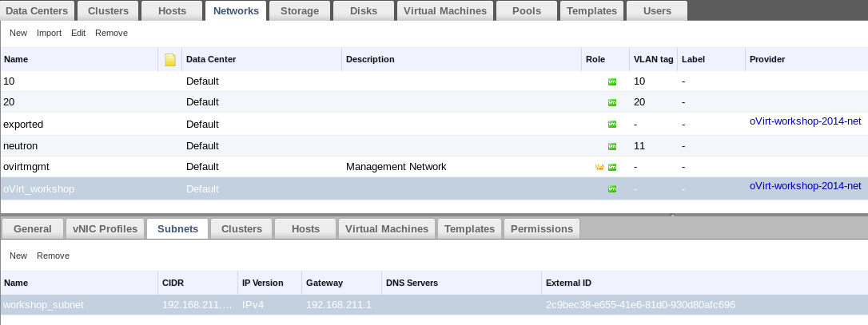Select network named 20
The width and height of the screenshot is (868, 325).
coord(434,102)
